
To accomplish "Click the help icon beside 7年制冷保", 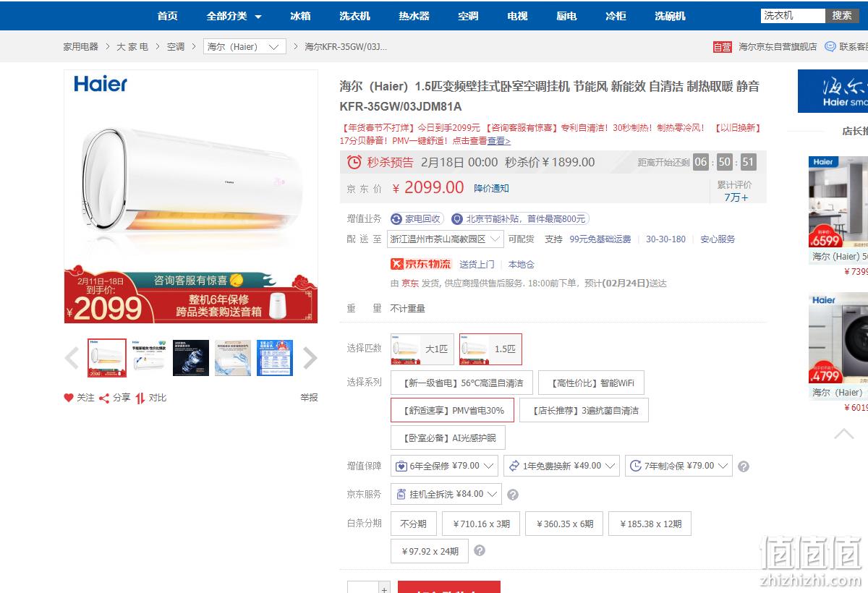I will coord(744,467).
